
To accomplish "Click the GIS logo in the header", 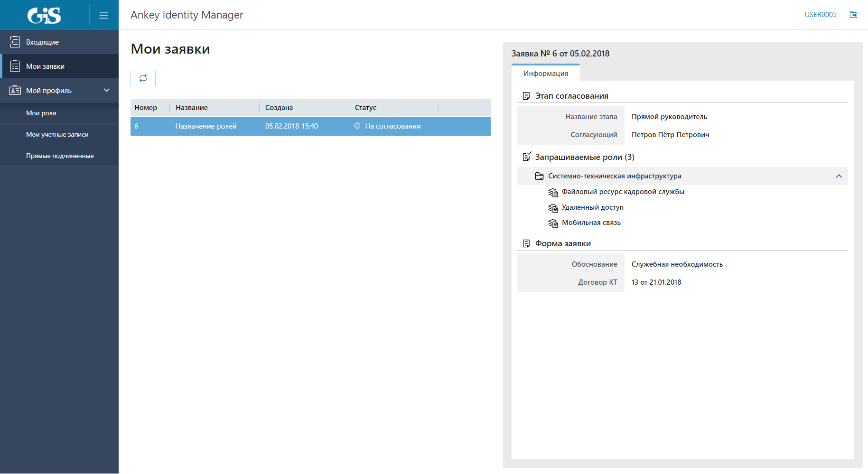I will pyautogui.click(x=44, y=15).
